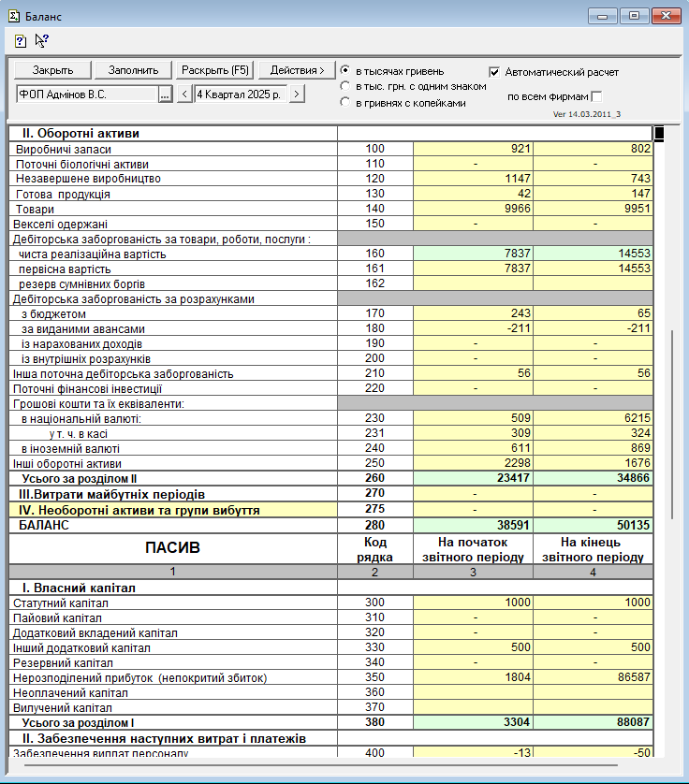This screenshot has width=689, height=784.
Task: Click the firm name field ФОП Адмінов В.С.
Action: coord(86,94)
